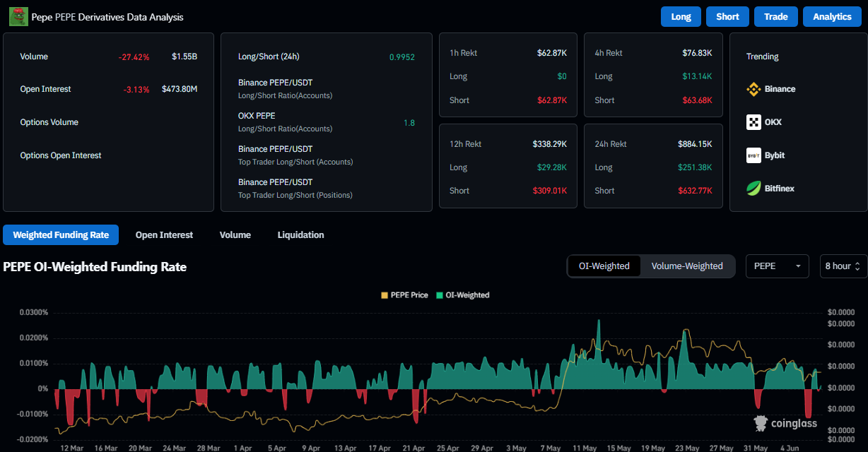This screenshot has height=452, width=868.
Task: Click the Options Volume label
Action: pos(49,122)
